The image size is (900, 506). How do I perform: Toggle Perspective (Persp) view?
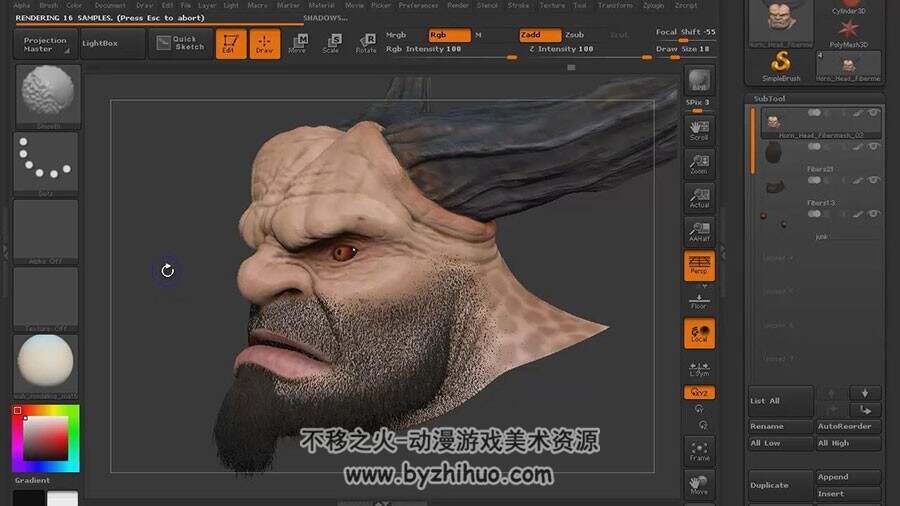coord(699,266)
